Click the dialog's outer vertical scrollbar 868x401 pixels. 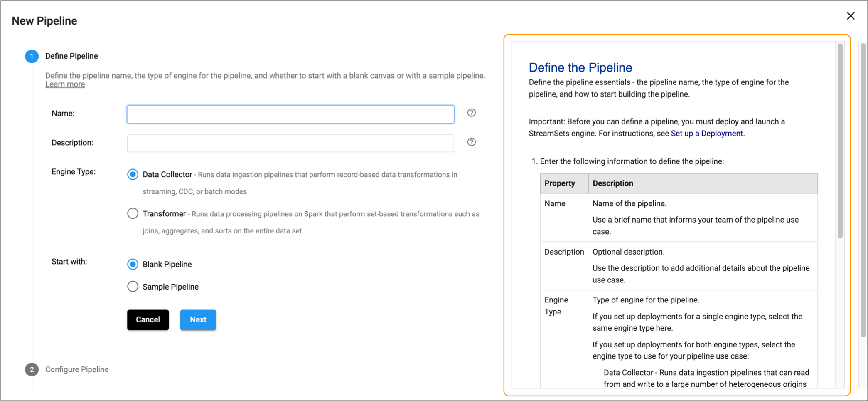863,189
